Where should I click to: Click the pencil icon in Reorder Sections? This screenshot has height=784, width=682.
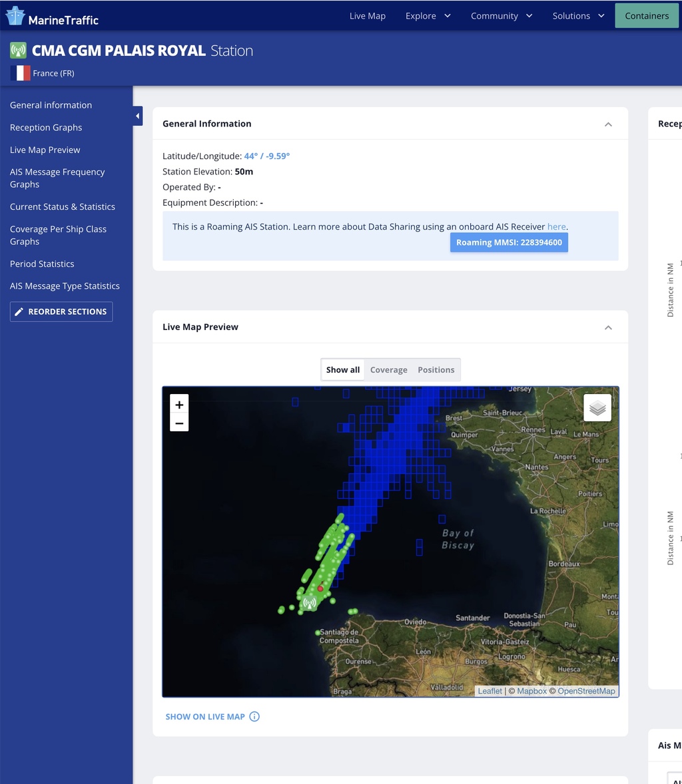click(x=19, y=311)
